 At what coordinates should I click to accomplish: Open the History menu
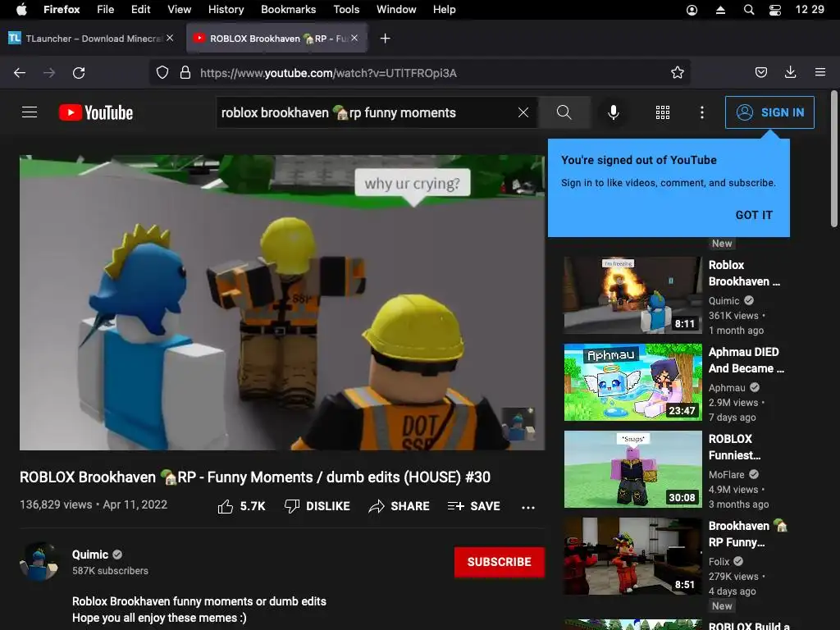click(226, 9)
